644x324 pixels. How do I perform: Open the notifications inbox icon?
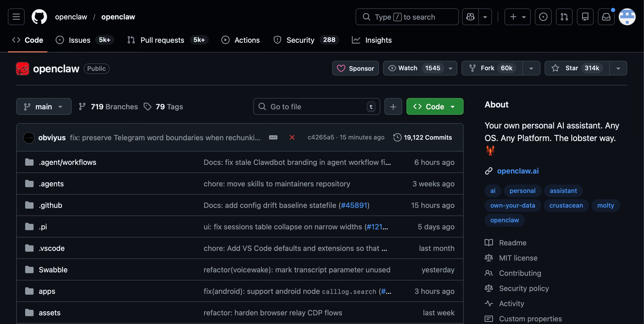[606, 17]
